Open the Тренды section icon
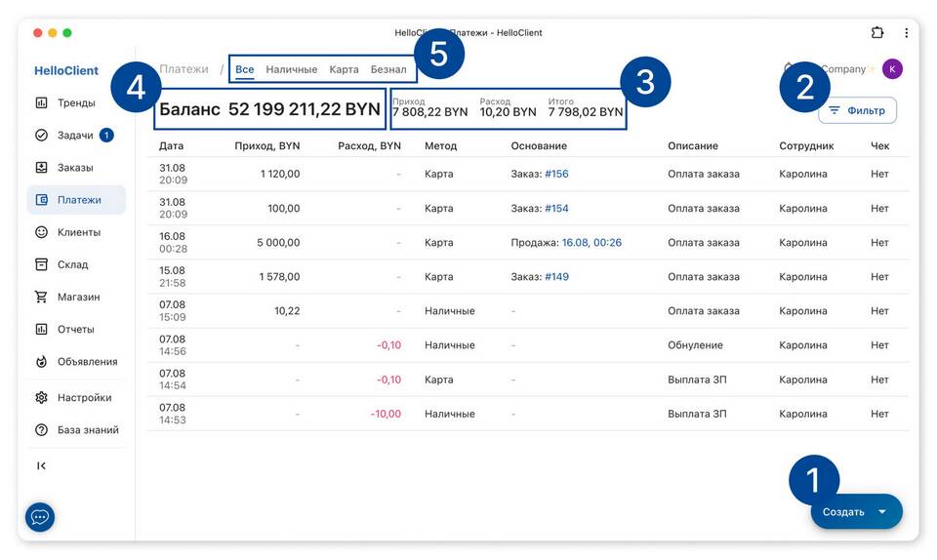937x560 pixels. (x=41, y=102)
